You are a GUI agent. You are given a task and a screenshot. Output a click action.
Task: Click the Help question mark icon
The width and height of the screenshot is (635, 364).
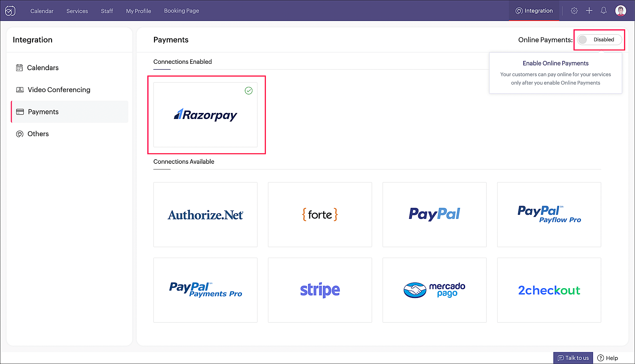(600, 358)
